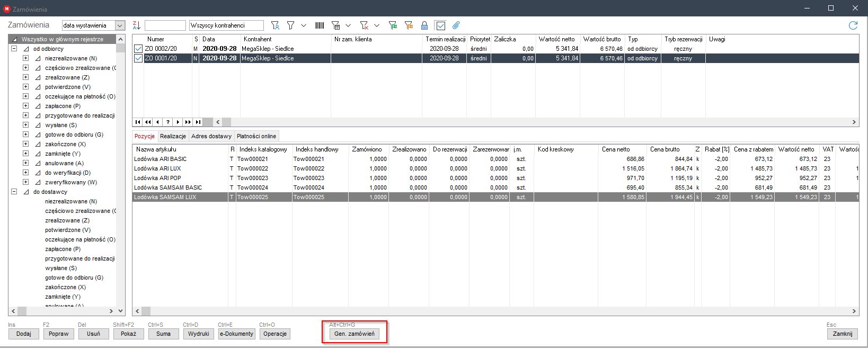Collapse the 'do dostawcy' tree node

tap(14, 192)
